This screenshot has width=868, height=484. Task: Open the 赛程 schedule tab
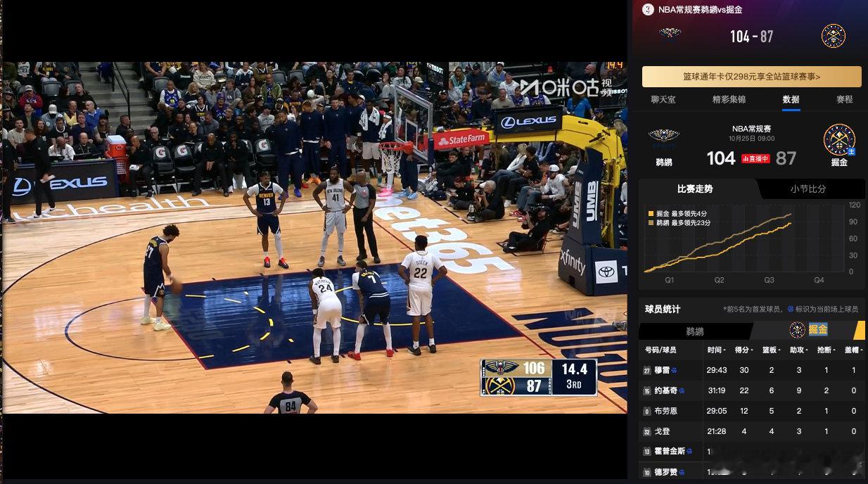click(x=844, y=99)
